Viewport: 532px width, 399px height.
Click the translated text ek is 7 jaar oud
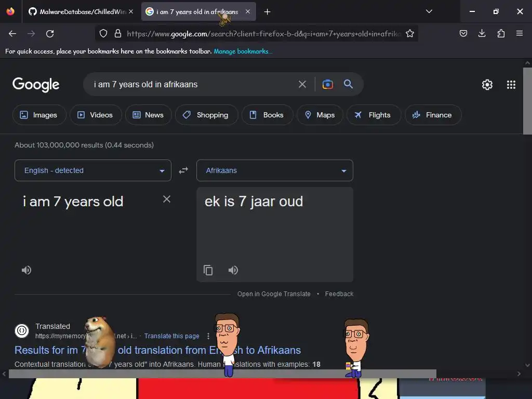[254, 202]
